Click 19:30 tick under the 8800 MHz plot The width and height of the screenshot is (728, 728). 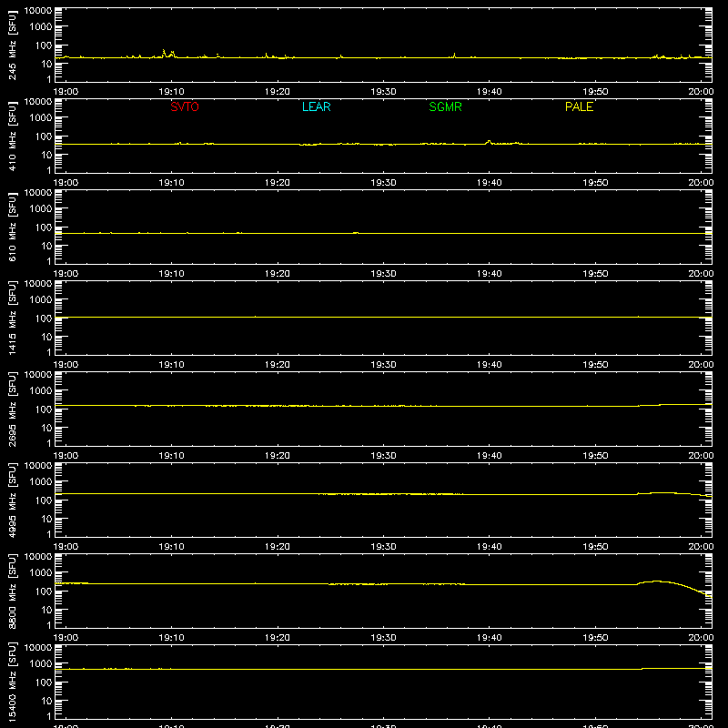[x=383, y=638]
